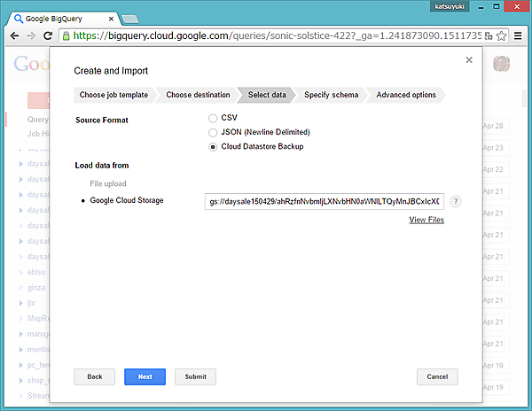Image resolution: width=532 pixels, height=411 pixels.
Task: Bookmark page with the star icon
Action: coord(501,35)
